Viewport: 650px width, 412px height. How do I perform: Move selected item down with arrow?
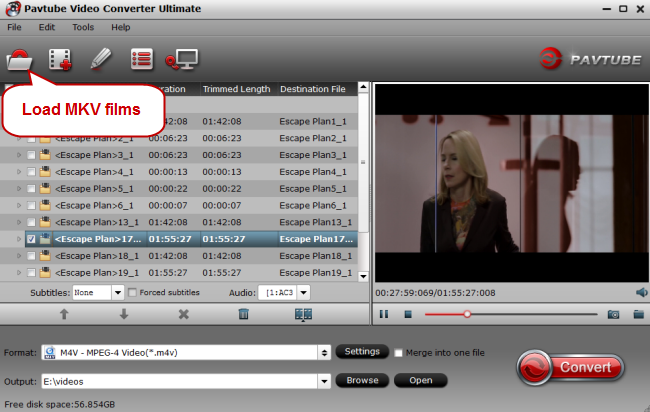pos(124,314)
